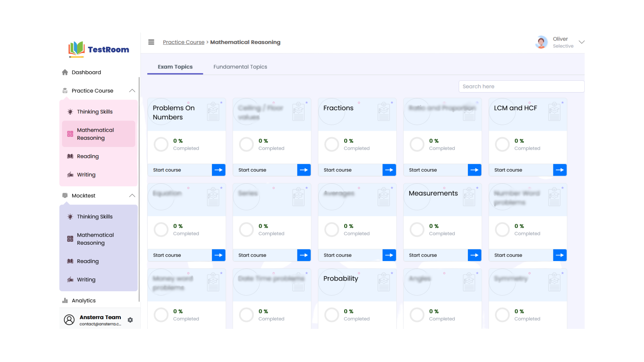Click arrow button on Problems On Numbers card
The image size is (644, 362).
click(x=219, y=170)
